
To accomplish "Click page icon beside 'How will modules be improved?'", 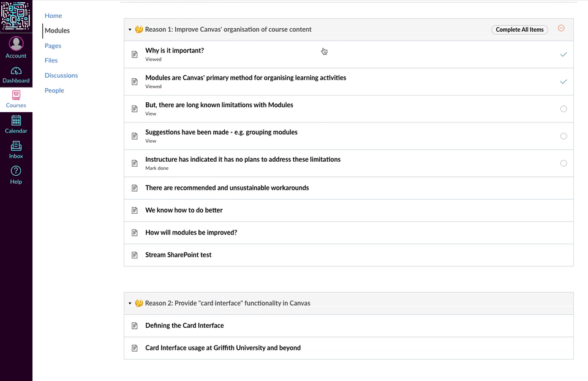I will [135, 233].
